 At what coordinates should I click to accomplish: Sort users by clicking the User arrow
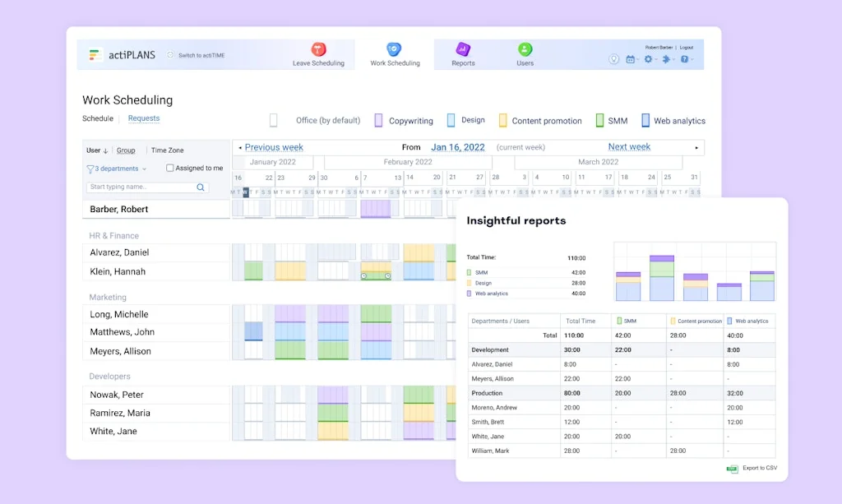pos(104,150)
